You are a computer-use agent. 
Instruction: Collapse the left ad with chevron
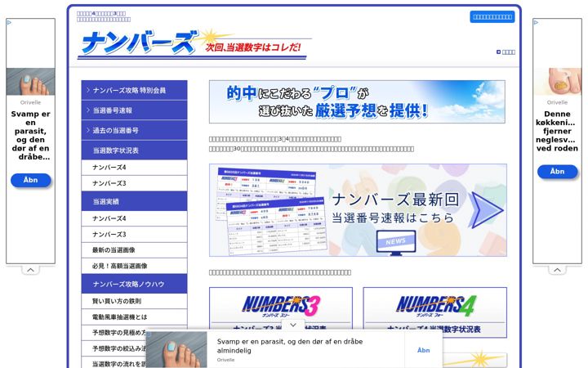tap(31, 270)
